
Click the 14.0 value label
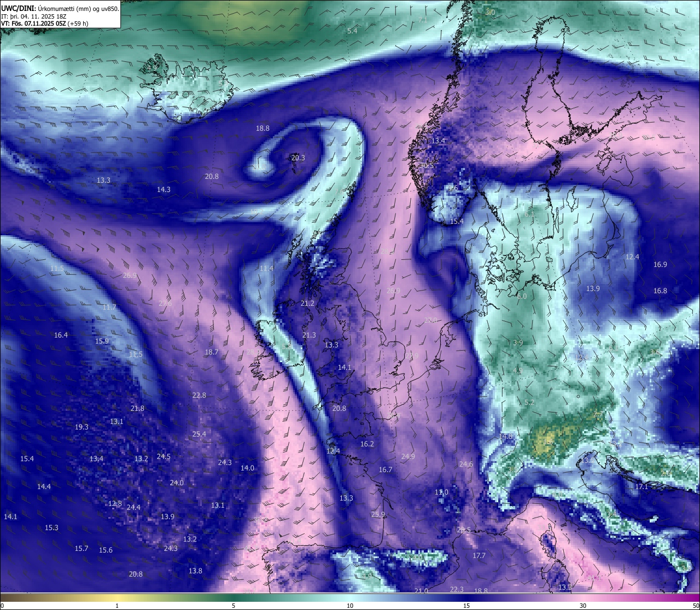click(x=247, y=468)
